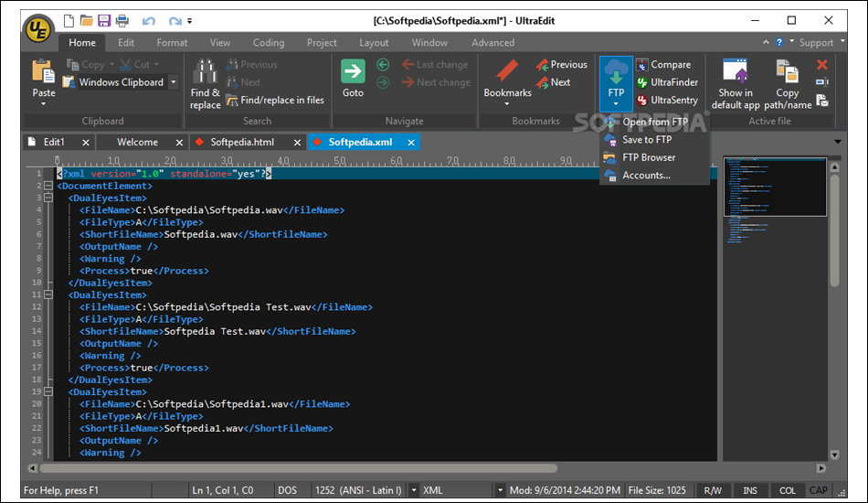
Task: Open Find/replace in files
Action: [x=275, y=101]
